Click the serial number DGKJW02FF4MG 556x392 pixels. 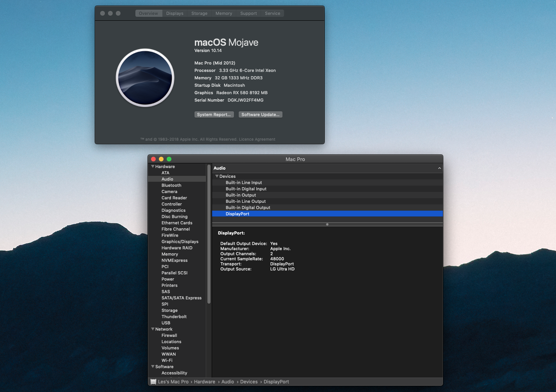point(246,100)
